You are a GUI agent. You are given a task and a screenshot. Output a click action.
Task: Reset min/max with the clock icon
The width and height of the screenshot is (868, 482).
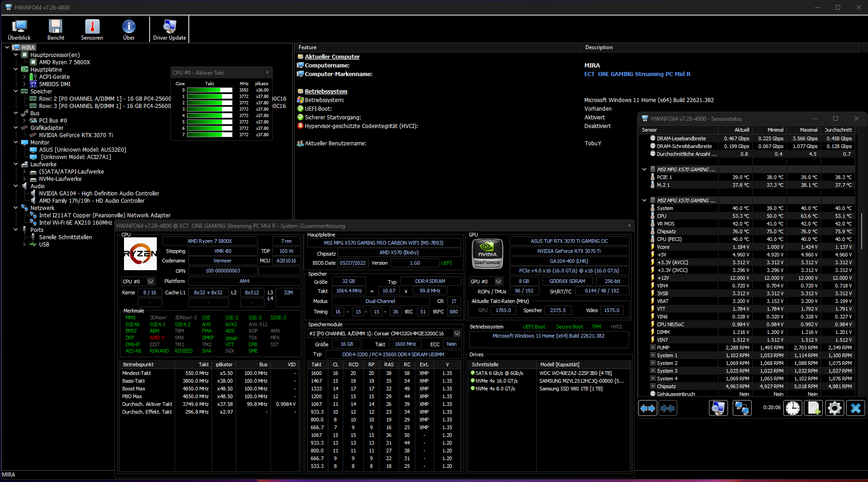[793, 408]
